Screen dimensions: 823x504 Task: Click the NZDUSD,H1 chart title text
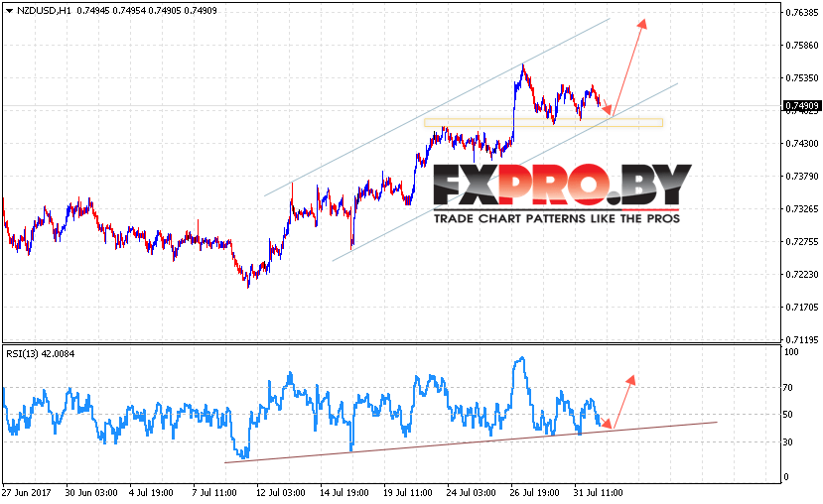click(44, 11)
